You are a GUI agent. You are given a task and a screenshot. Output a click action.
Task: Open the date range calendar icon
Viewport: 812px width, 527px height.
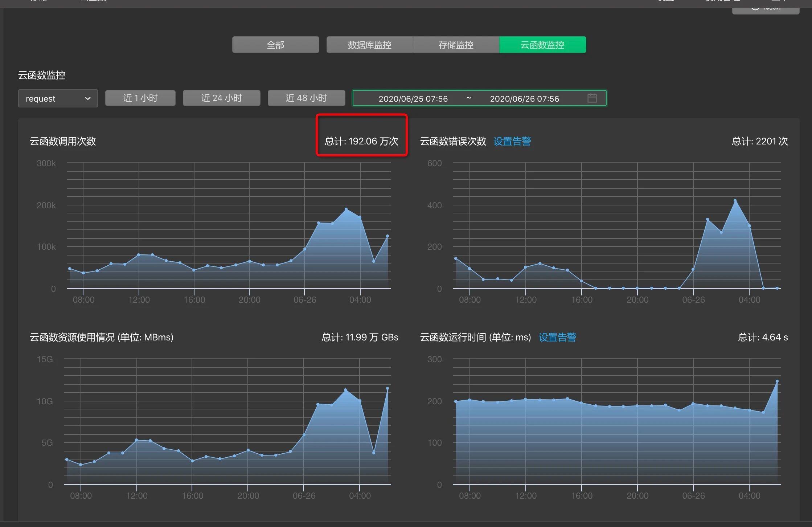(592, 98)
